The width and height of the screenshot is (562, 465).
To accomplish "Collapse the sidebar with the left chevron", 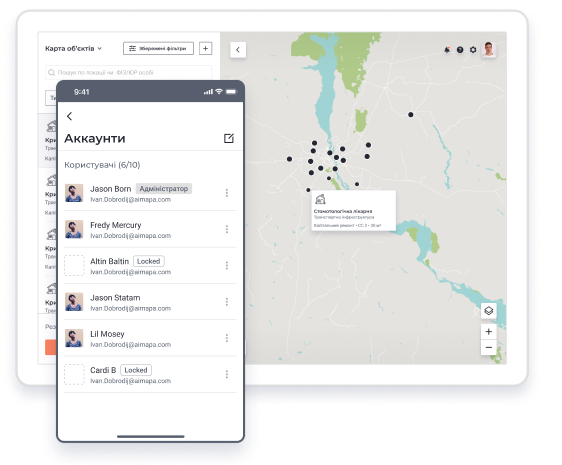I will [238, 50].
